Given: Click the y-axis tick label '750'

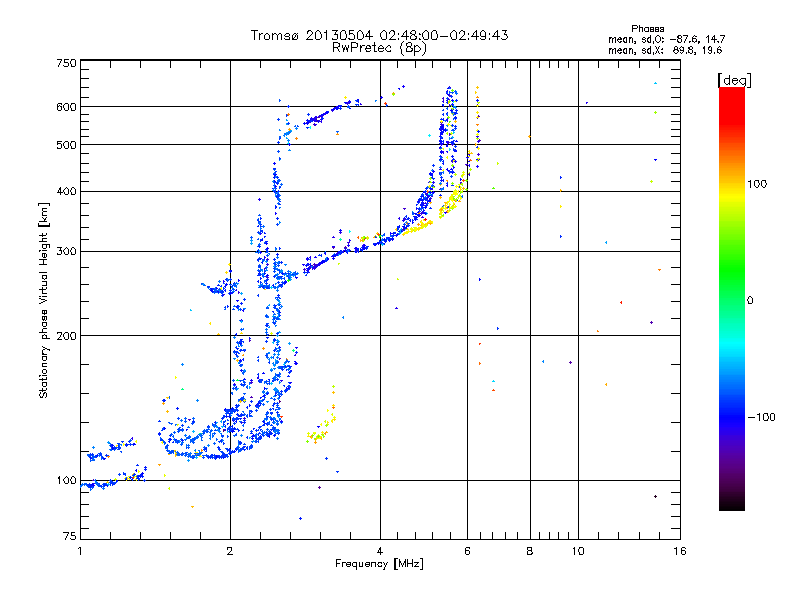Looking at the screenshot, I should (66, 63).
